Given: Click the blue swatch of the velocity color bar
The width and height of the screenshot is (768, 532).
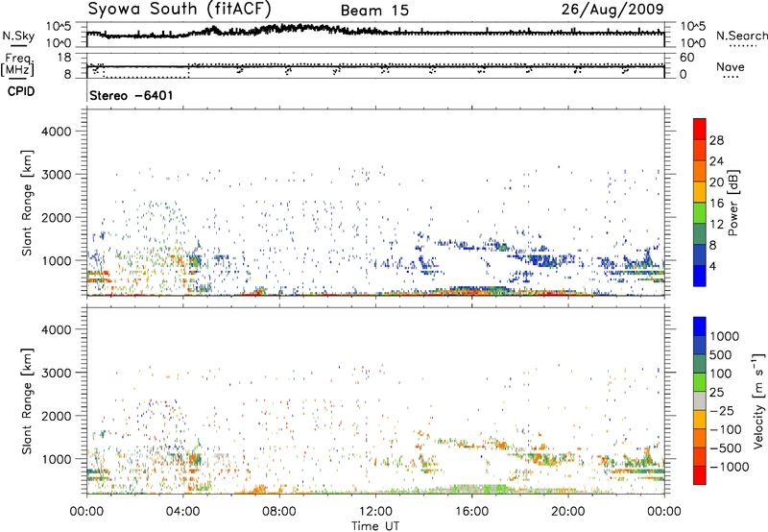Looking at the screenshot, I should 700,326.
